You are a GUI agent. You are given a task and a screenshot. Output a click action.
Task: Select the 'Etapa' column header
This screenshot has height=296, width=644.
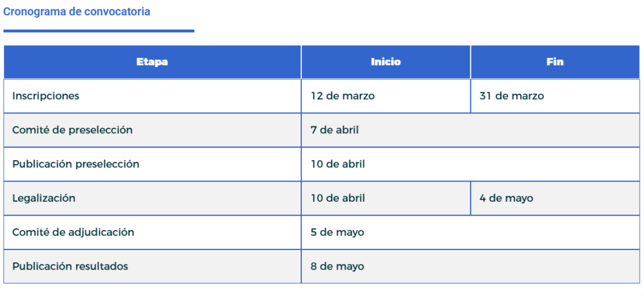click(152, 62)
